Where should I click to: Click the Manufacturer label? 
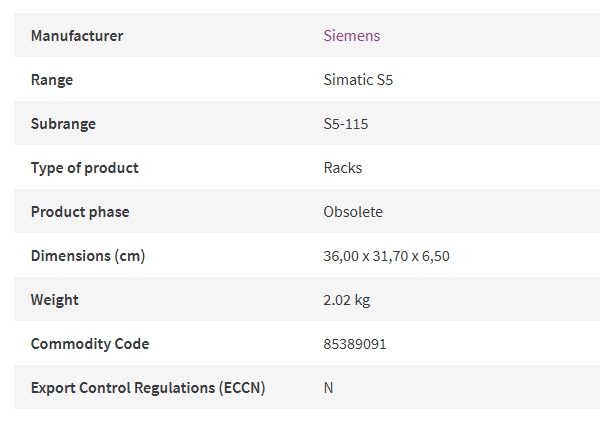point(77,36)
